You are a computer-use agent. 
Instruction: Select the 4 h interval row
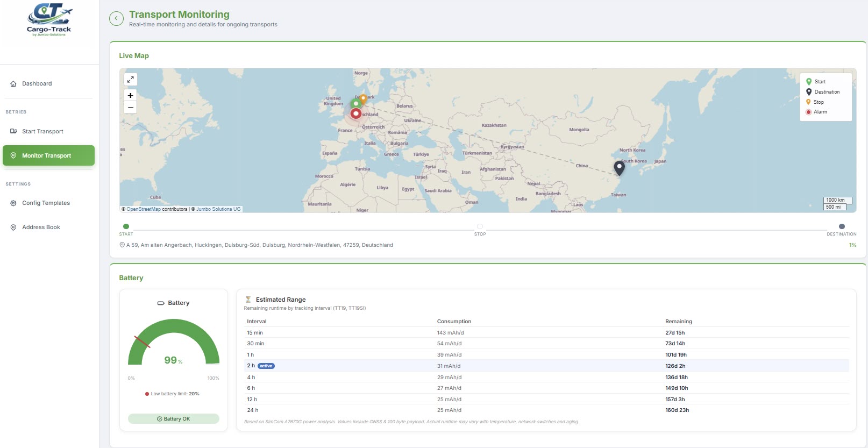[546, 378]
